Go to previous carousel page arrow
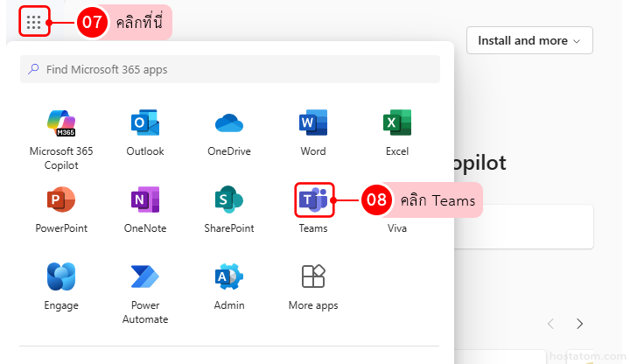Viewport: 630px width, 364px height. pos(550,324)
